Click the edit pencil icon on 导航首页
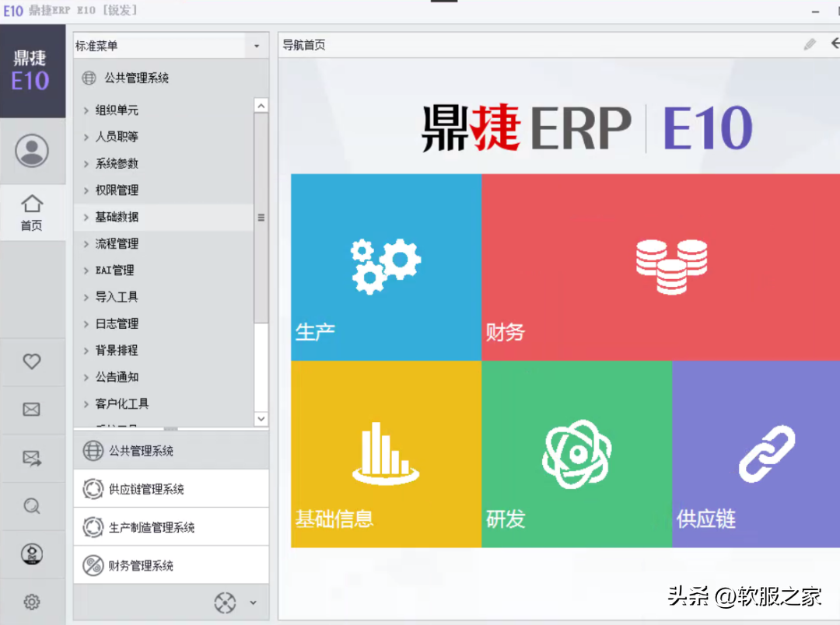 tap(810, 44)
